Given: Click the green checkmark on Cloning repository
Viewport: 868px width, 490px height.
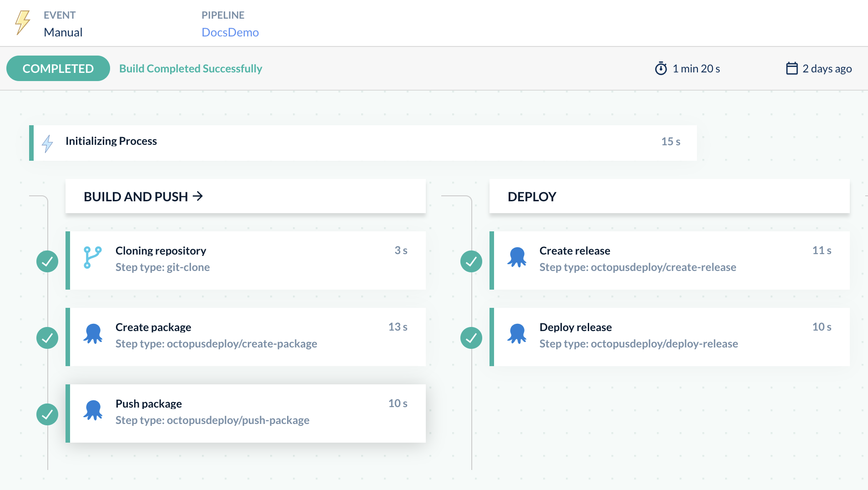Looking at the screenshot, I should pyautogui.click(x=47, y=261).
